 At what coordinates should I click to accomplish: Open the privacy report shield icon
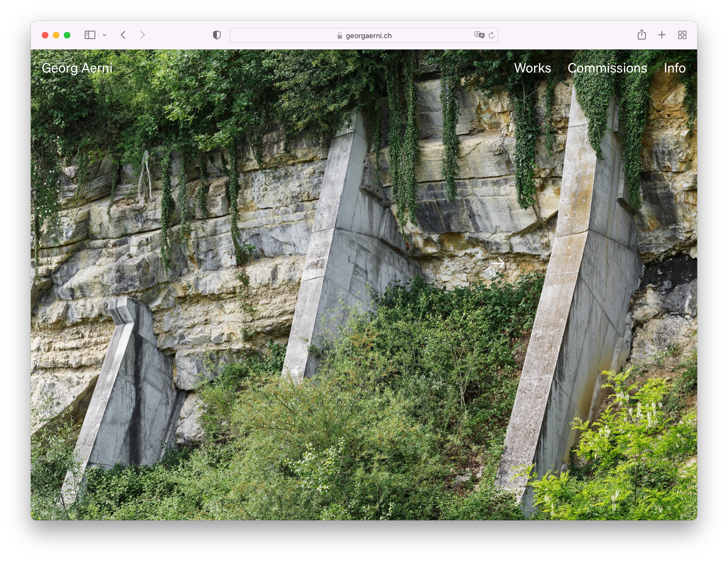click(217, 35)
